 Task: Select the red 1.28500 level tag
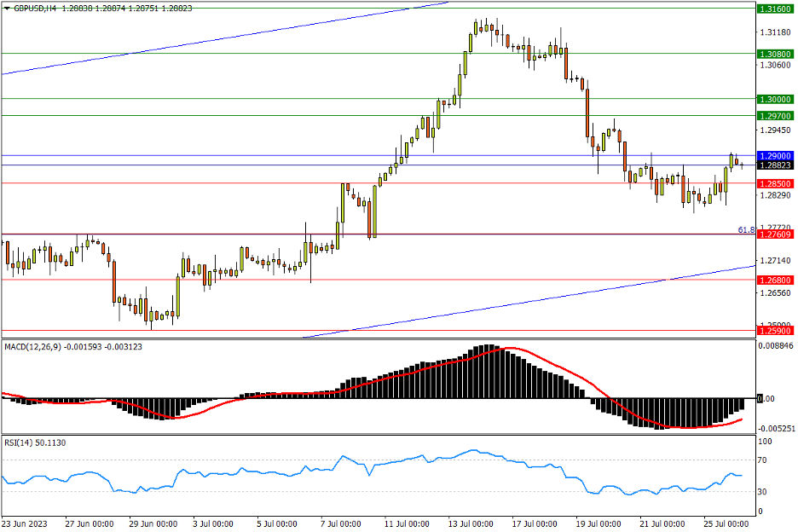[775, 183]
